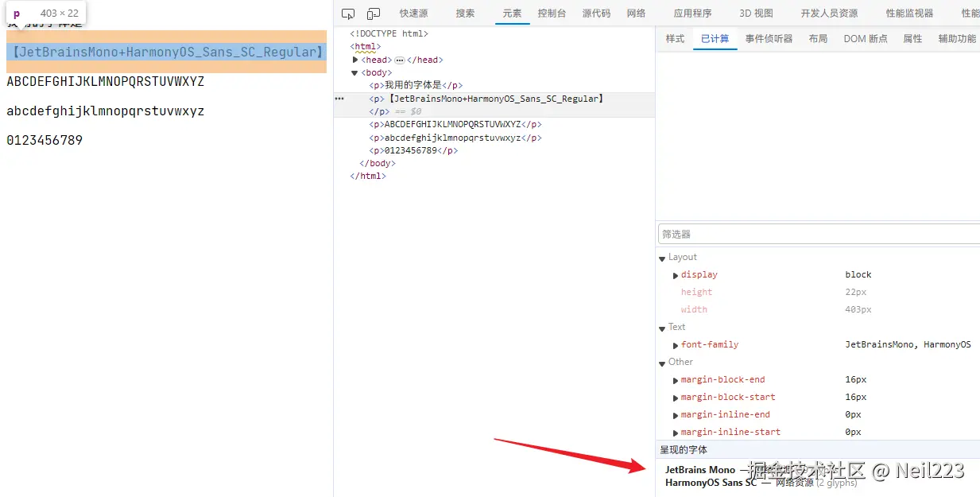This screenshot has width=980, height=497.
Task: Open the 性能监视器 tab
Action: tap(909, 14)
